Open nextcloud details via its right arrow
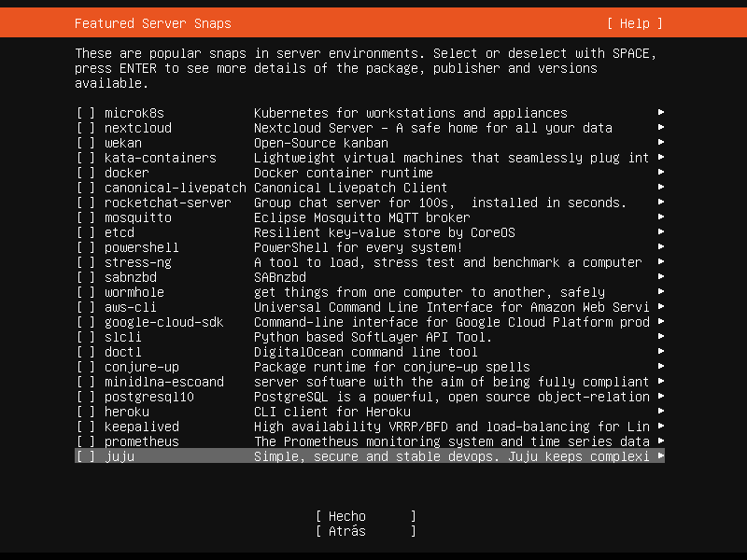 (661, 127)
